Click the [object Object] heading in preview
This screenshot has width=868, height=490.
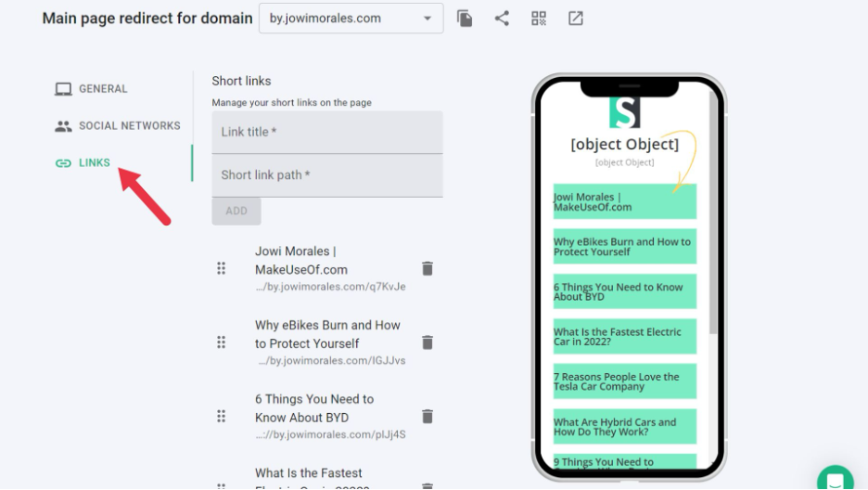(x=624, y=144)
